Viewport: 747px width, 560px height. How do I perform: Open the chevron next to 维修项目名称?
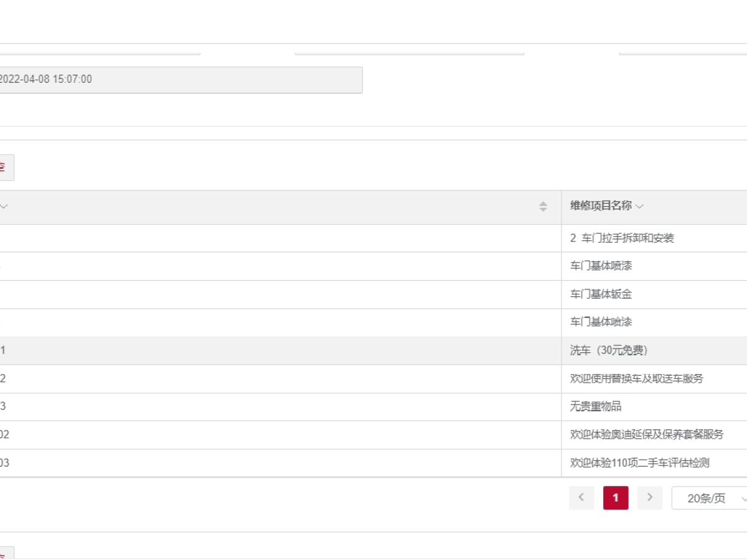pos(640,207)
